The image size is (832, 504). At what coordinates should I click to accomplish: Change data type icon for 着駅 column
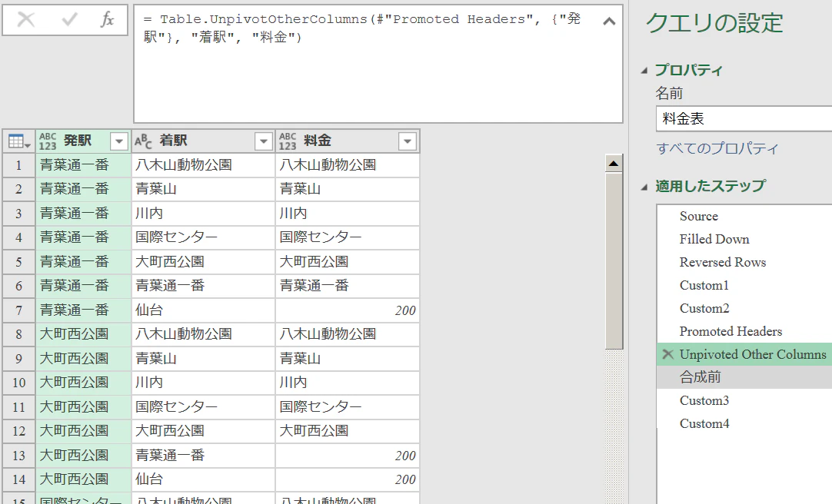tap(143, 141)
